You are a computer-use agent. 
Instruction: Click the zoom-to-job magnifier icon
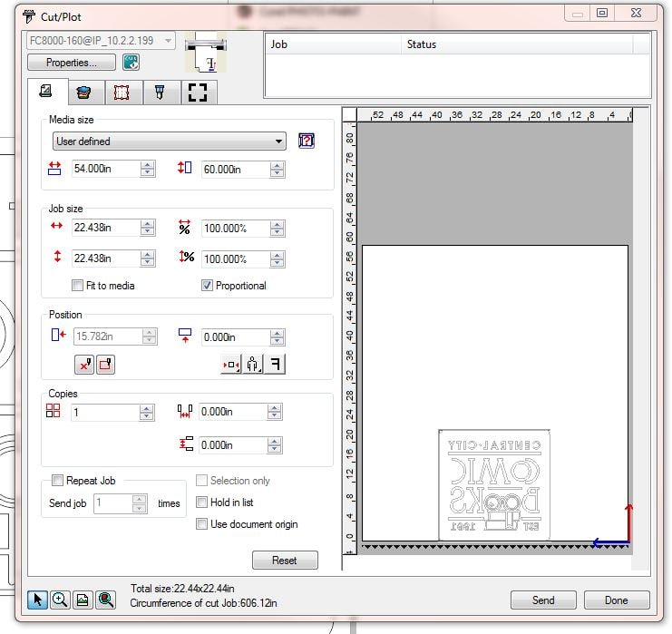(x=106, y=600)
